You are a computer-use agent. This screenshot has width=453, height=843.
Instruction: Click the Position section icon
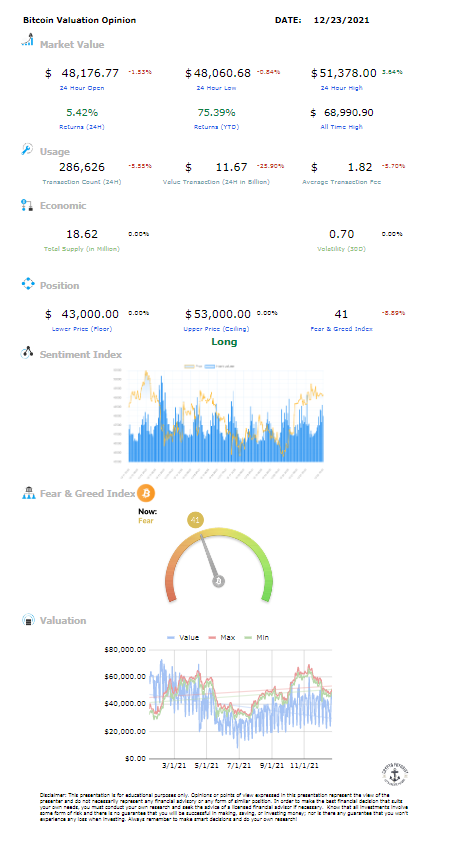(28, 284)
